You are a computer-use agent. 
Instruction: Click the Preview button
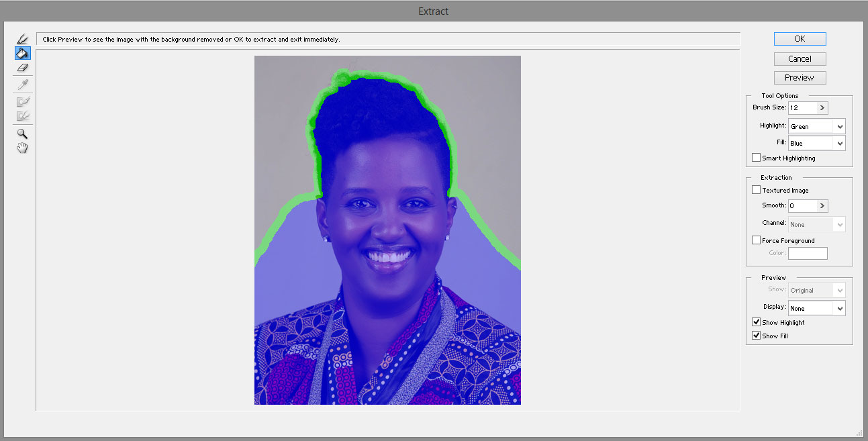click(800, 77)
